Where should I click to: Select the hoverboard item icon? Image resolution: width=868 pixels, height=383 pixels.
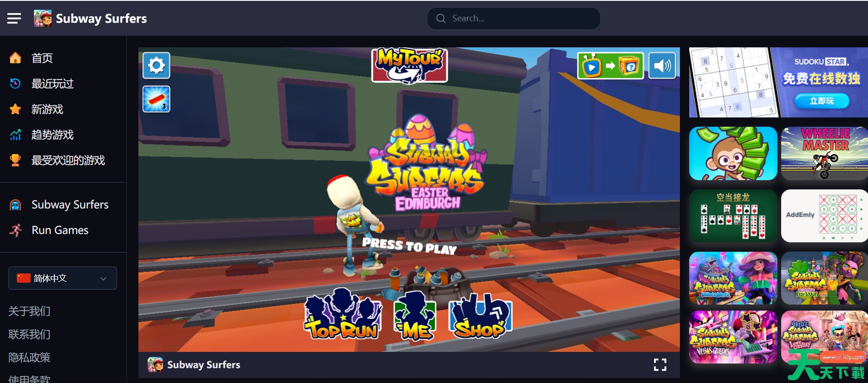coord(157,99)
